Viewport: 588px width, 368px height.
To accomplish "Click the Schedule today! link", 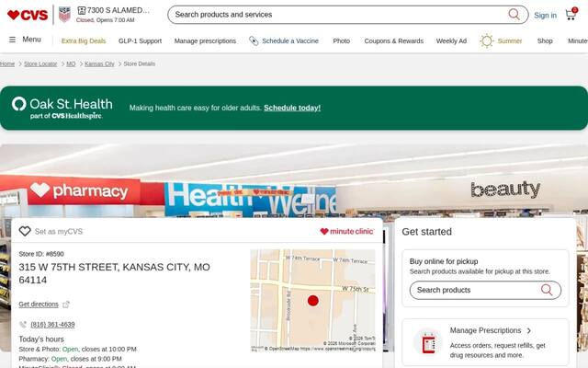I will pos(292,108).
